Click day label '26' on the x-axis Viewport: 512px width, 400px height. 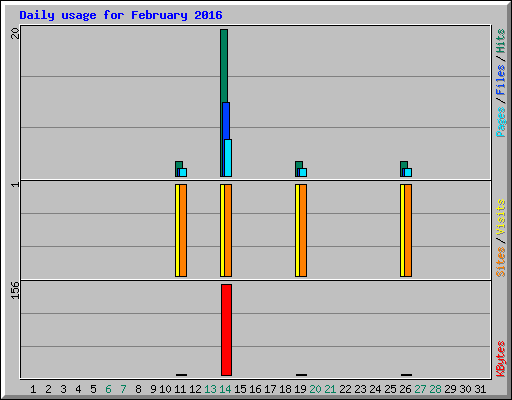click(x=405, y=389)
